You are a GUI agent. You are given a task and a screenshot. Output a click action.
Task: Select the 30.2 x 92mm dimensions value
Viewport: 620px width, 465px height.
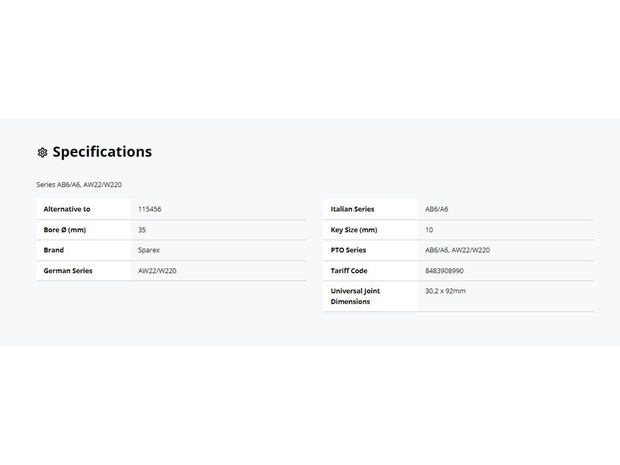tap(445, 291)
